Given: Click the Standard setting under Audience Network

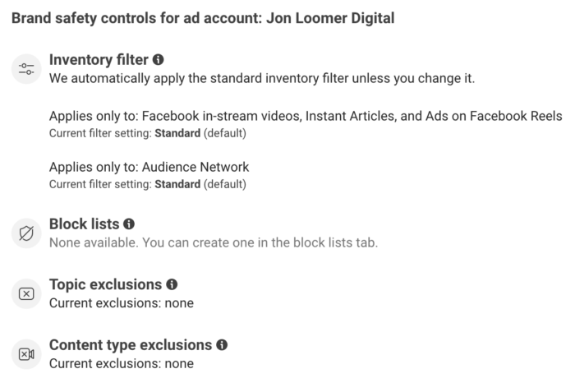Looking at the screenshot, I should 177,184.
